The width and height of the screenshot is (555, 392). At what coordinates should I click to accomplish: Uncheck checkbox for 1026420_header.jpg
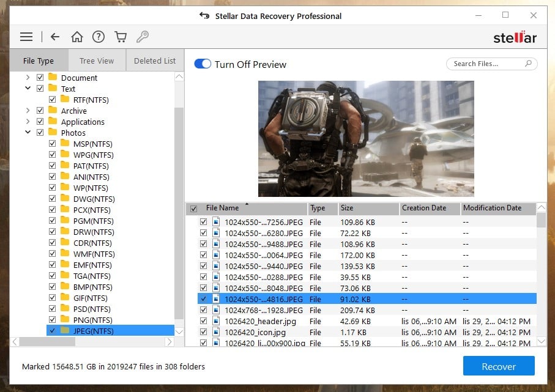204,321
